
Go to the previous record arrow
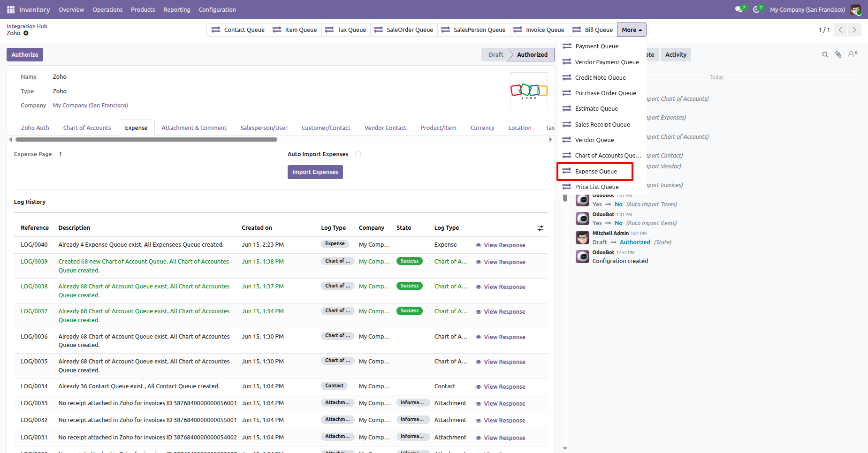(x=840, y=30)
